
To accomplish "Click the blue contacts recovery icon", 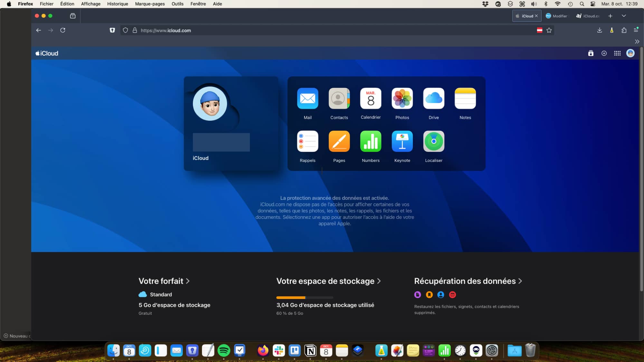I will [441, 294].
